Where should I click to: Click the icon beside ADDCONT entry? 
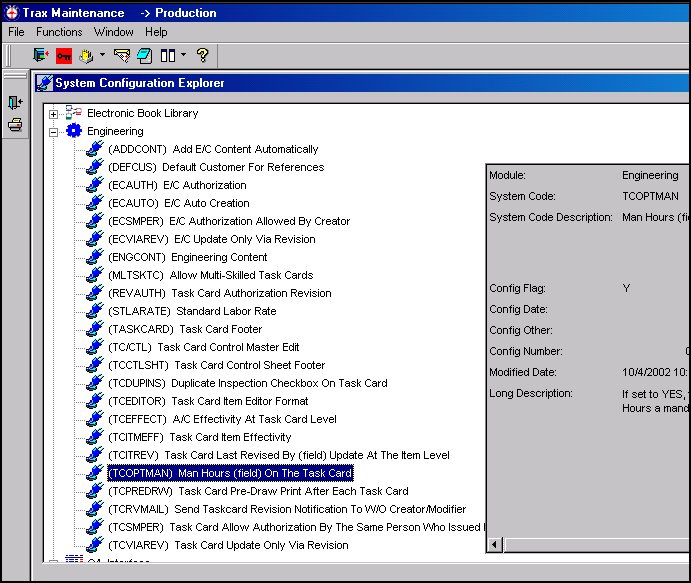[94, 149]
